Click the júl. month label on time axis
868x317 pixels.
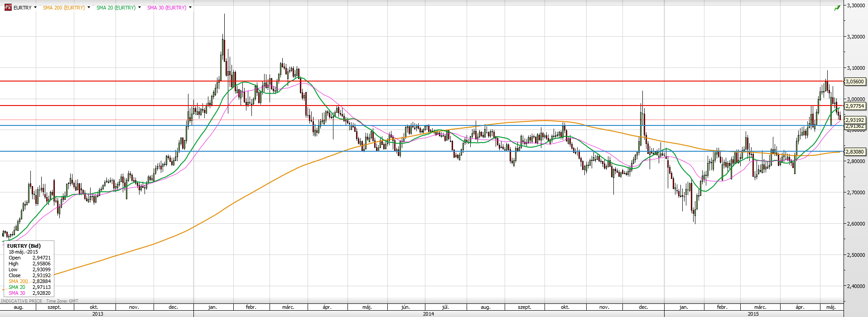click(445, 307)
